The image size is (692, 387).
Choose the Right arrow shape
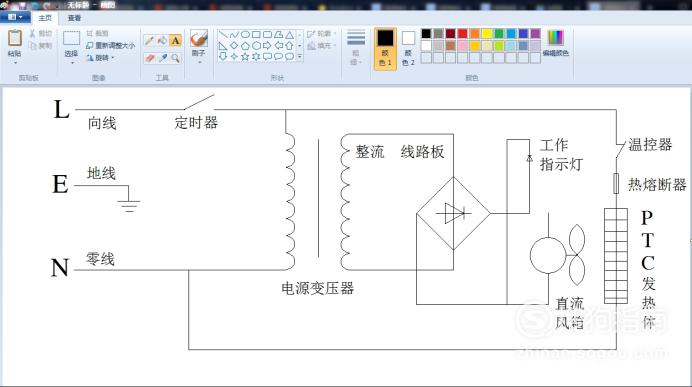coord(267,45)
